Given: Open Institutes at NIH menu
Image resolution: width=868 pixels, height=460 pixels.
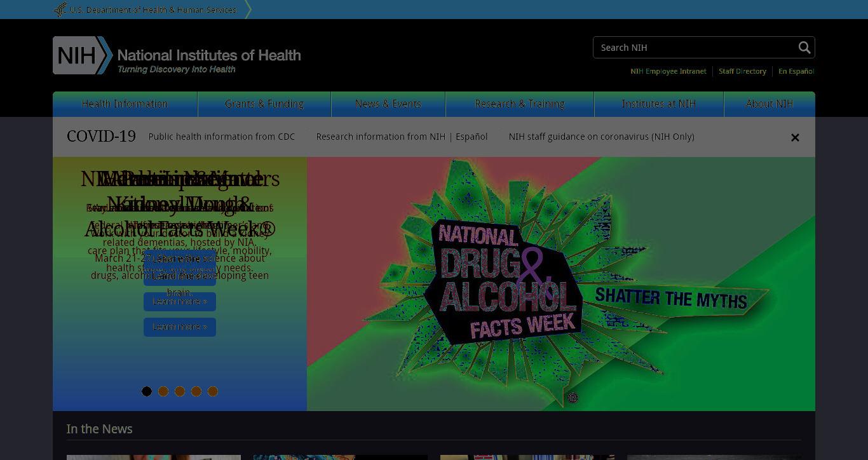Looking at the screenshot, I should (659, 104).
